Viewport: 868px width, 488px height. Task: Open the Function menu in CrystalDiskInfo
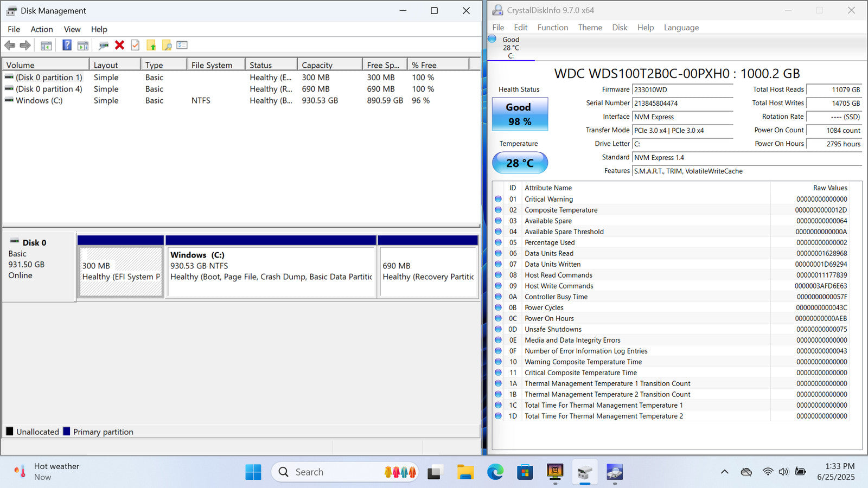[552, 28]
